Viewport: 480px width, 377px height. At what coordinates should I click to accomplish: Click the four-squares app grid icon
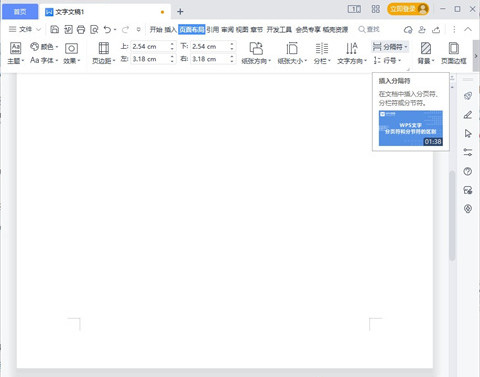pyautogui.click(x=376, y=9)
